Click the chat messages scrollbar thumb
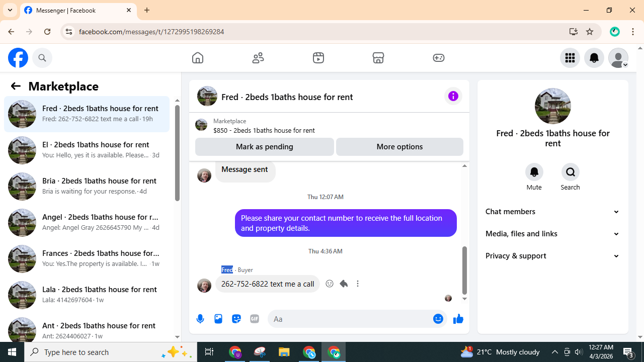This screenshot has width=644, height=362. pos(464,270)
